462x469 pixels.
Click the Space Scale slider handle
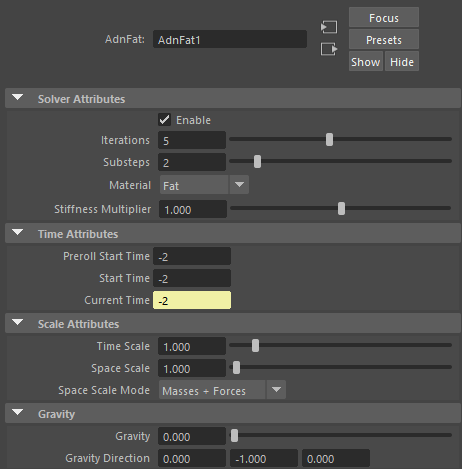click(236, 368)
